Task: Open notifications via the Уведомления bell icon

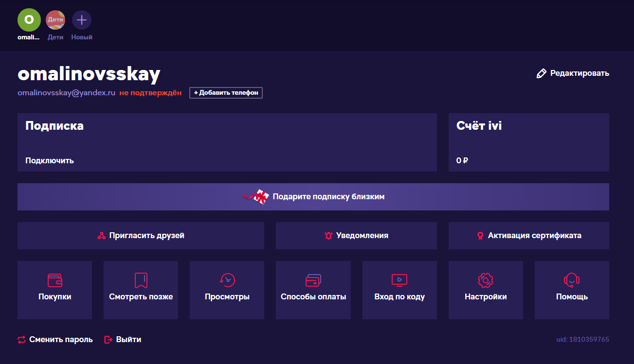Action: [x=328, y=236]
